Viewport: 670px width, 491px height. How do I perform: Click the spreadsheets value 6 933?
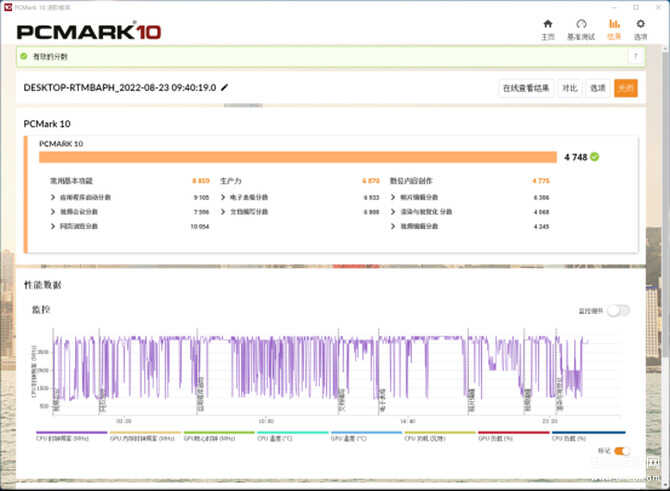[x=371, y=197]
